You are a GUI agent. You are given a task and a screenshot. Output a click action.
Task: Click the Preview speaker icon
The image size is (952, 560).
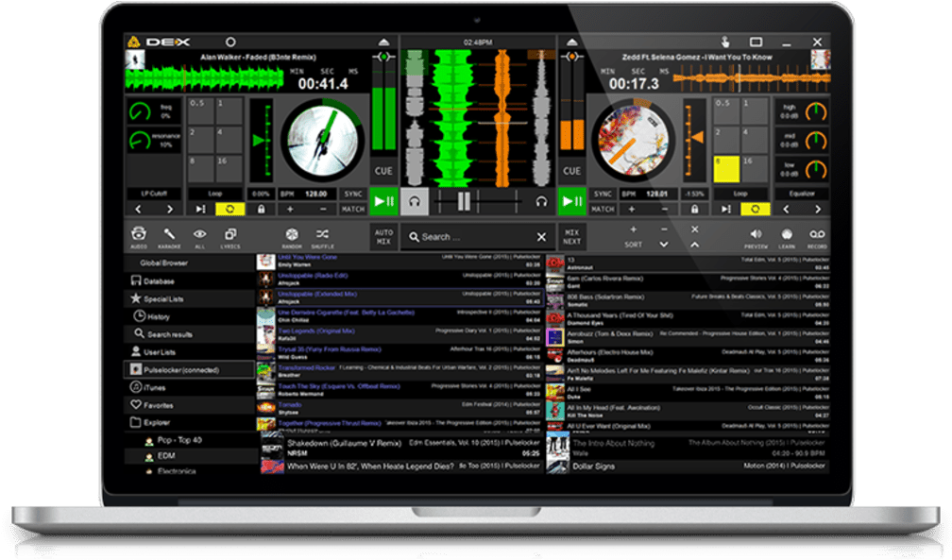pos(756,234)
